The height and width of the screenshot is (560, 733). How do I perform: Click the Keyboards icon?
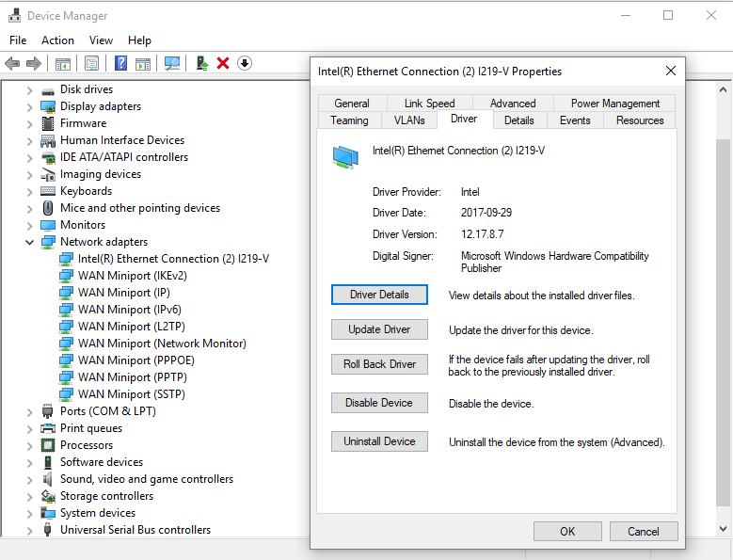pyautogui.click(x=48, y=191)
